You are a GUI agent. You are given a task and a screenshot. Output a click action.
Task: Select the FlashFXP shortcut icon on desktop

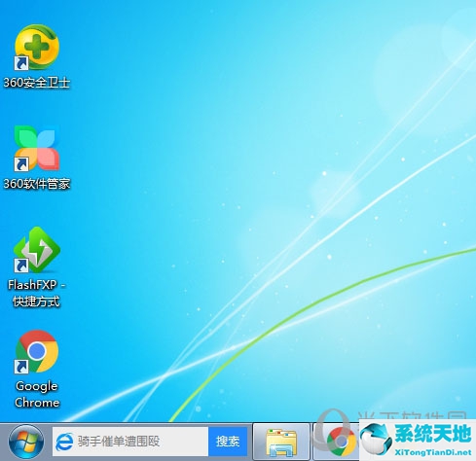click(37, 250)
